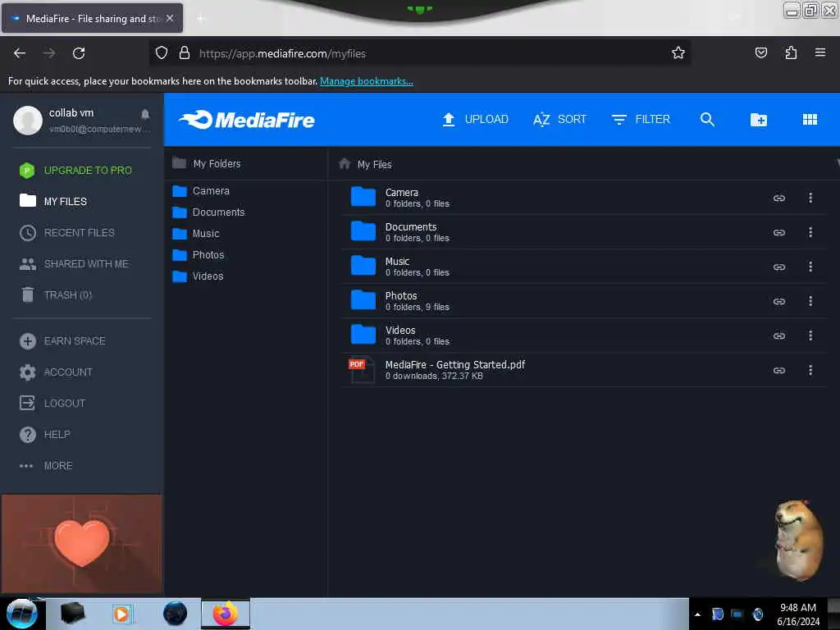840x630 pixels.
Task: Open Shared With Me section
Action: (x=74, y=263)
